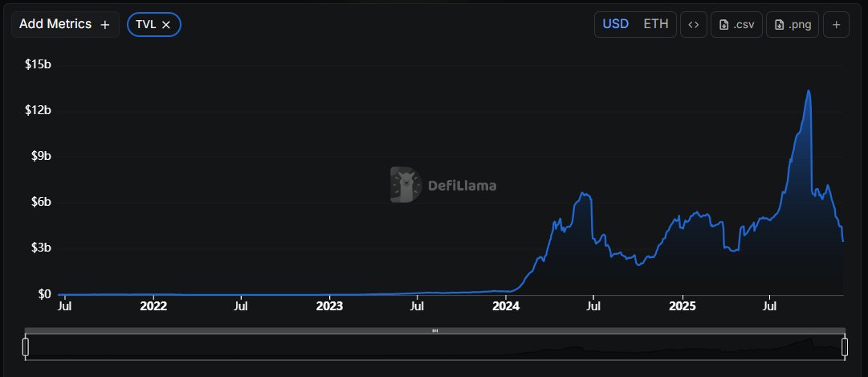
Task: Grab the right handle of range slider
Action: click(845, 347)
